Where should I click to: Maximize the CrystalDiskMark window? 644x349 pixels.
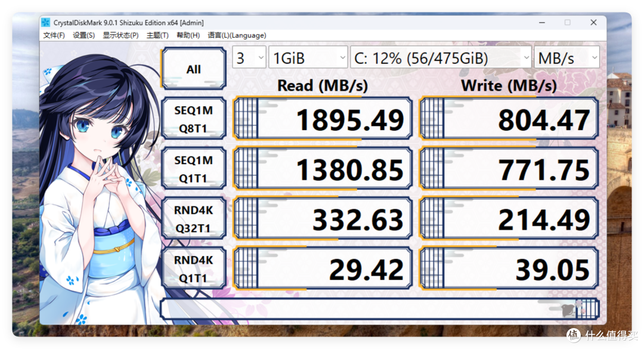(568, 23)
